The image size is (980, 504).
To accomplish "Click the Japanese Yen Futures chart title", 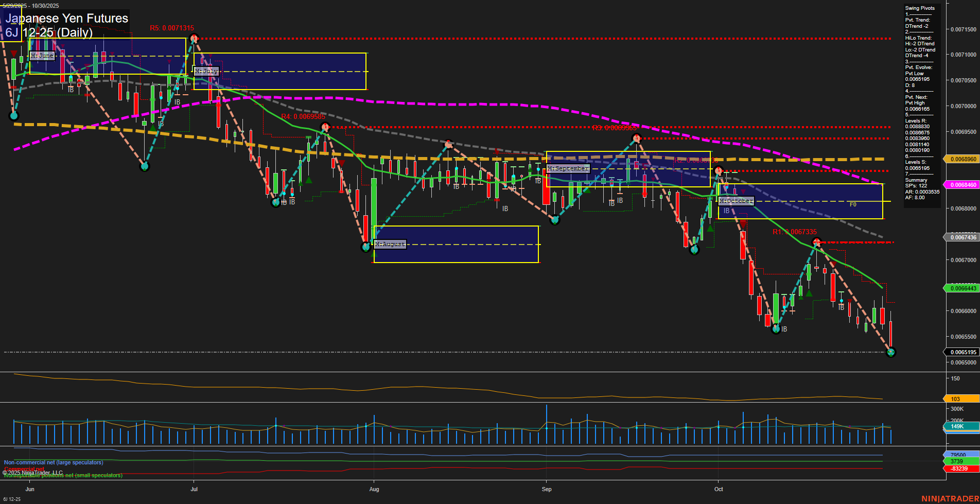I will click(67, 19).
